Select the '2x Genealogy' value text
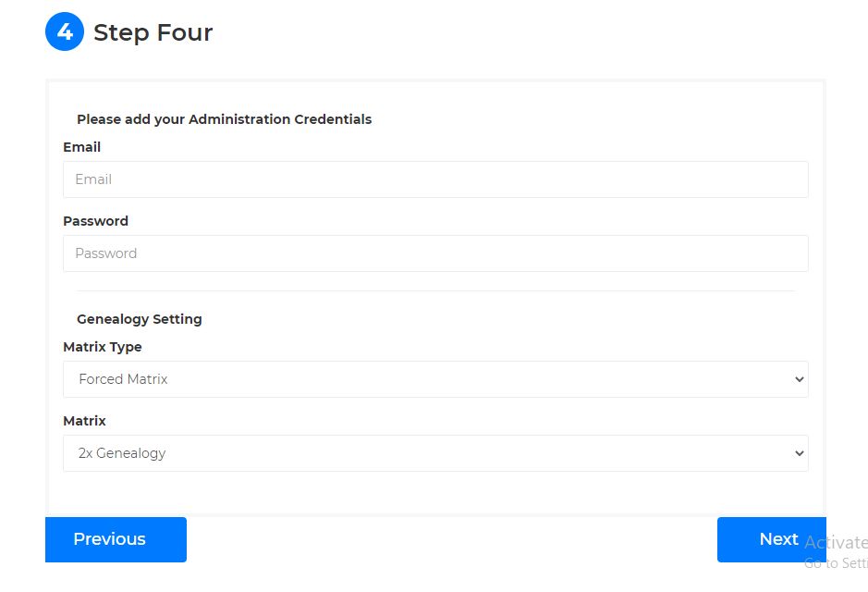The image size is (868, 592). (122, 453)
